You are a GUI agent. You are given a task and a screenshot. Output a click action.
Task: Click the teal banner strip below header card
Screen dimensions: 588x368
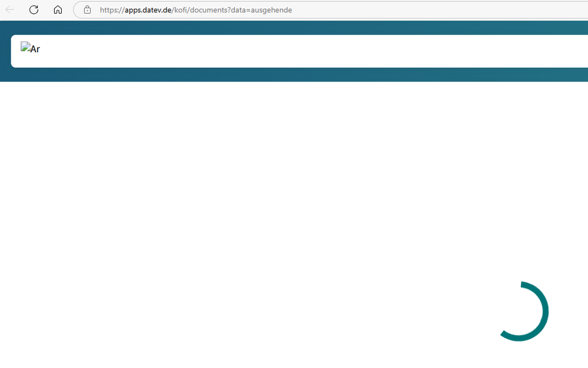point(294,75)
